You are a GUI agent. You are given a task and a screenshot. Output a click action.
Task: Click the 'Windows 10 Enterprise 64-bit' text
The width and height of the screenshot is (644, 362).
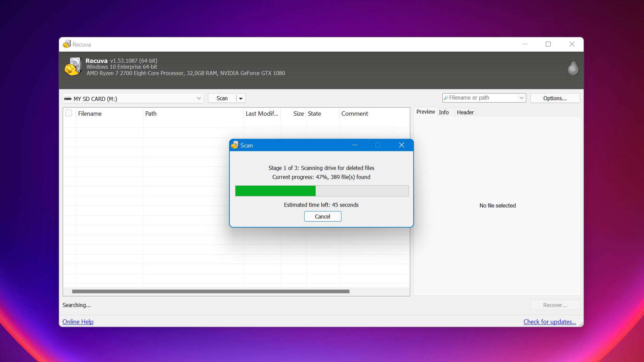coord(121,67)
